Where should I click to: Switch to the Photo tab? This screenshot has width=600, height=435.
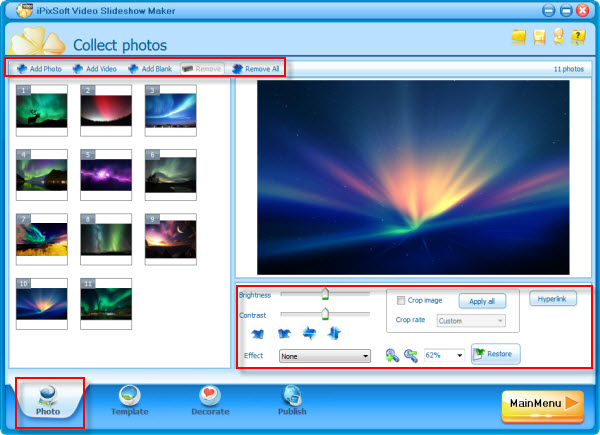48,401
